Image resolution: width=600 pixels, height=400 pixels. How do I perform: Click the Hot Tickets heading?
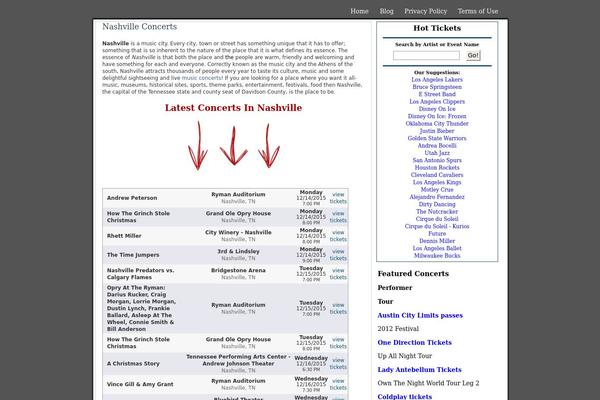[x=437, y=28]
